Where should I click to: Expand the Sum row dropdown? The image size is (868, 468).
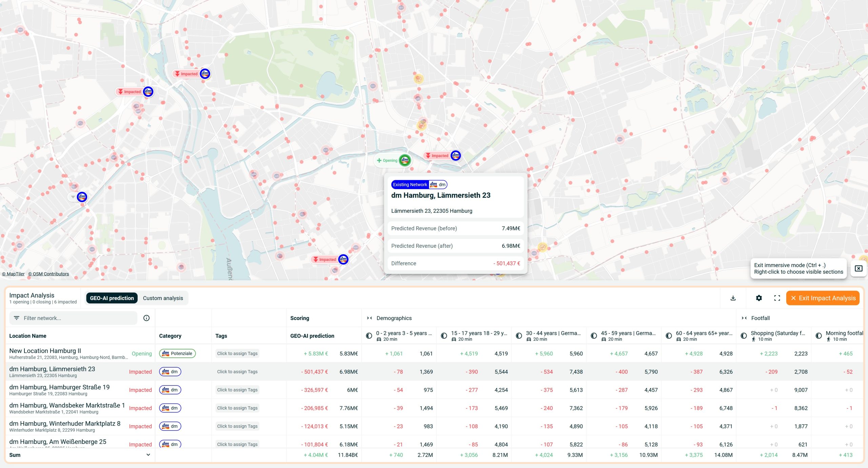148,455
